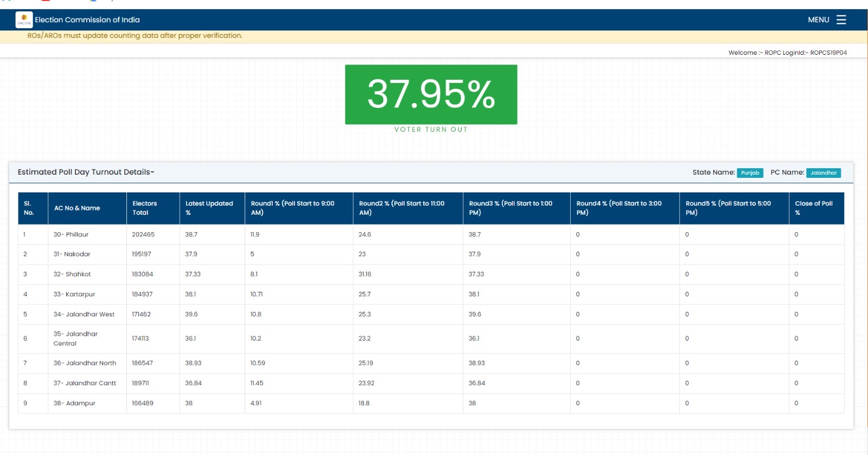This screenshot has height=455, width=868.
Task: Click the ROs/AROs verification notice banner
Action: (135, 36)
